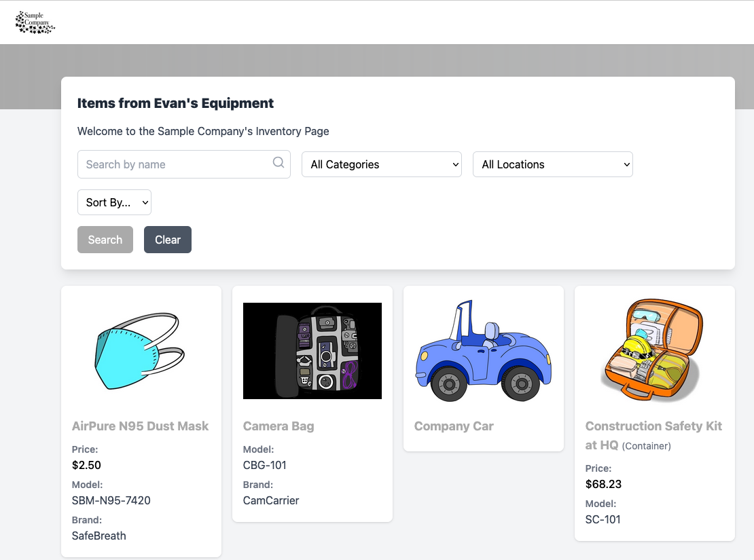Open the AirPure N95 Dust Mask image
The width and height of the screenshot is (754, 560).
141,351
